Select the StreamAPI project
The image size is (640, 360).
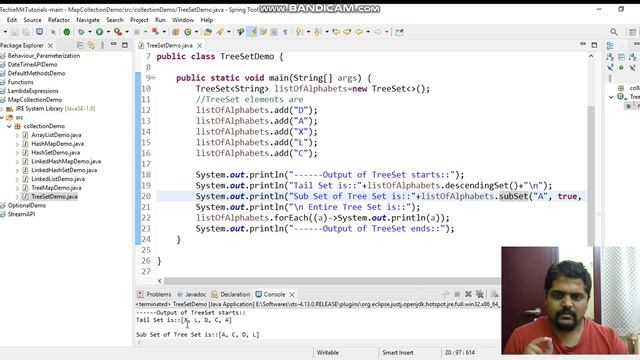[21, 214]
